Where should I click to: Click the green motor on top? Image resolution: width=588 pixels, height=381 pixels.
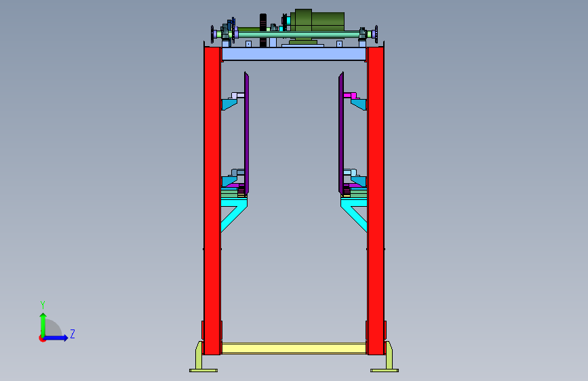[x=319, y=22]
